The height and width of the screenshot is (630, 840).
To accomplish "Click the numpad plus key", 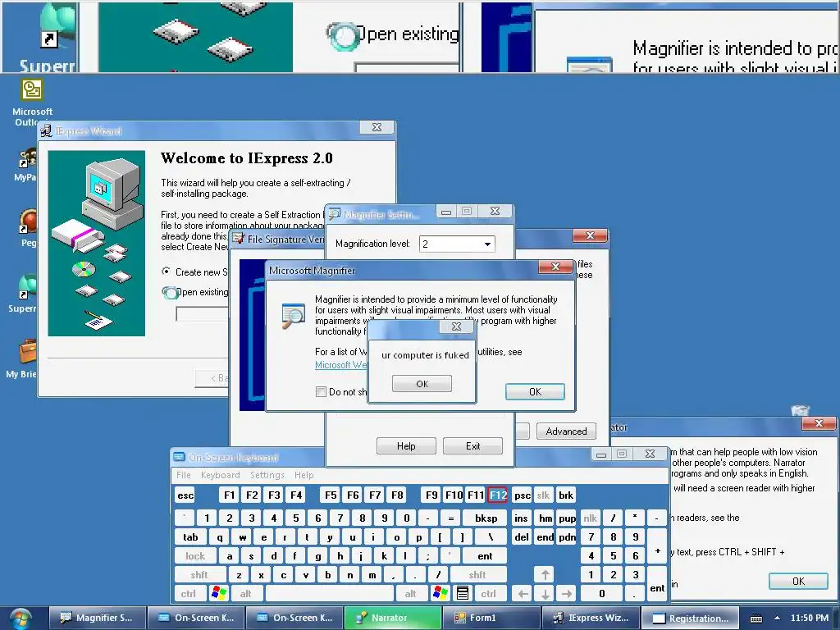I will (x=657, y=547).
